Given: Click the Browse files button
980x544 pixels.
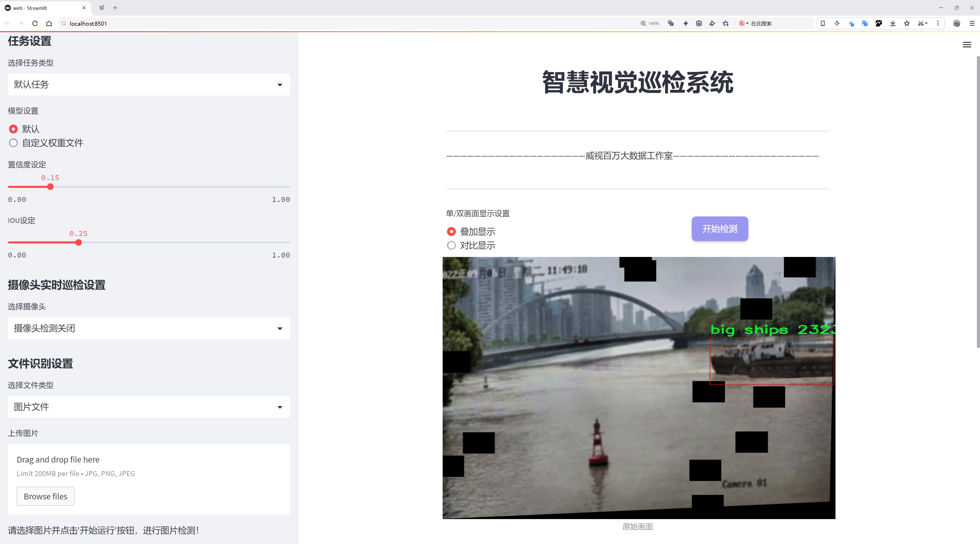Looking at the screenshot, I should coord(45,497).
